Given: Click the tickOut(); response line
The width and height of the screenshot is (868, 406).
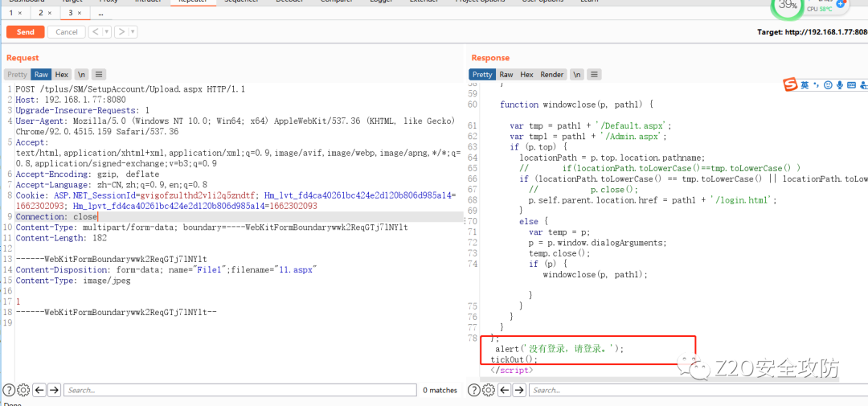Looking at the screenshot, I should [x=514, y=359].
